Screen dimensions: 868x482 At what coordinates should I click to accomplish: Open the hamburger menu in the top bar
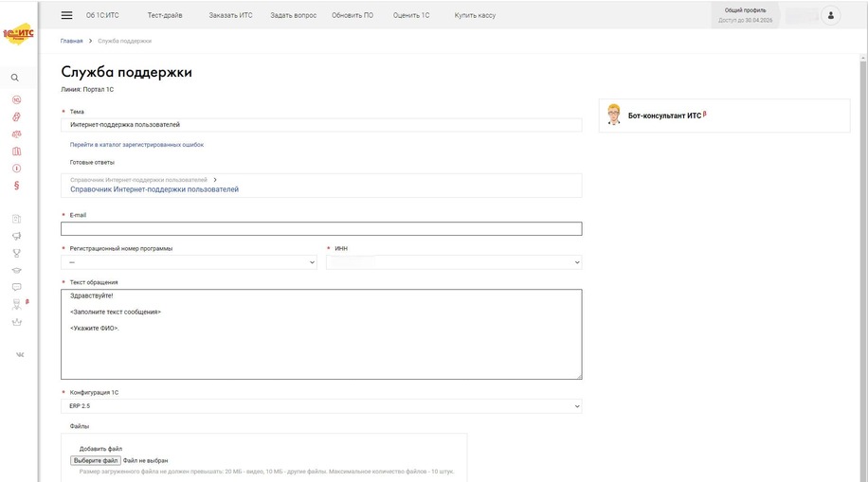pos(66,15)
